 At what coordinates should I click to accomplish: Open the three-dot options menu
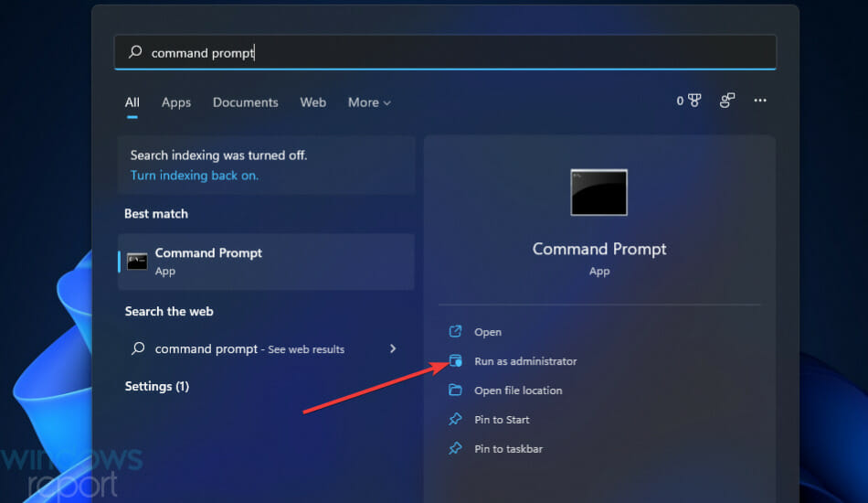[x=760, y=101]
